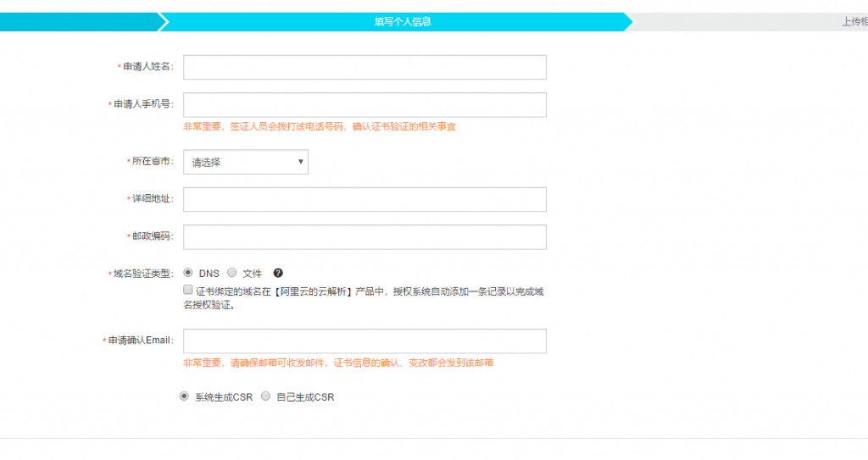Viewport: 868px width, 460px height.
Task: Click the orange email notice text
Action: coord(338,363)
